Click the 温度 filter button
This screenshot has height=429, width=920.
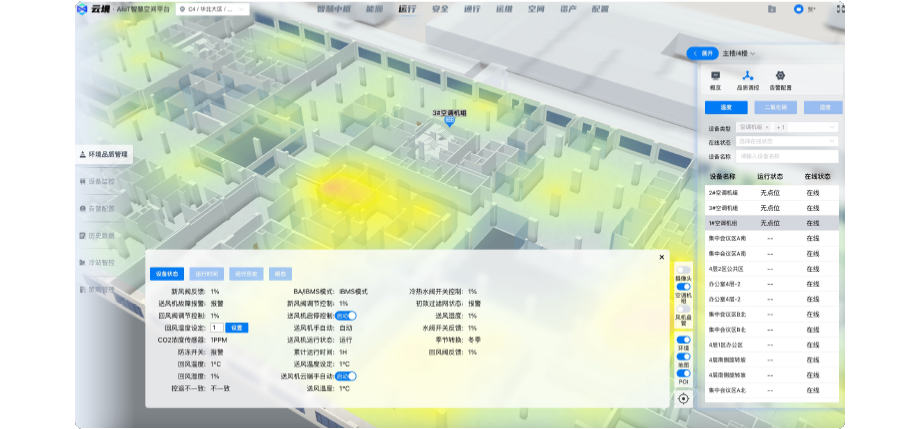tap(726, 107)
